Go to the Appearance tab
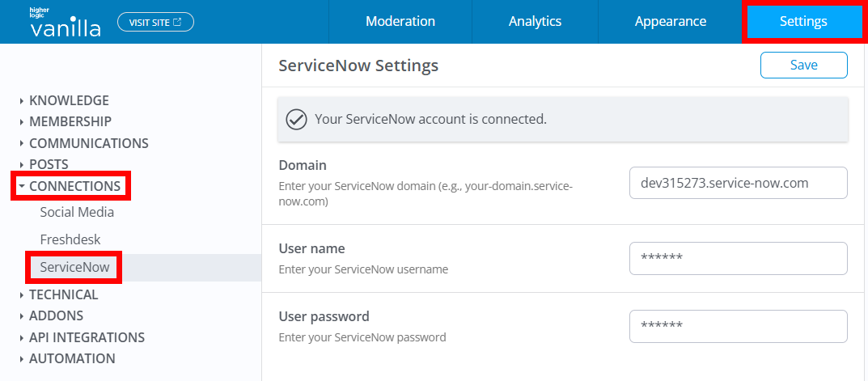This screenshot has height=381, width=868. click(x=671, y=22)
